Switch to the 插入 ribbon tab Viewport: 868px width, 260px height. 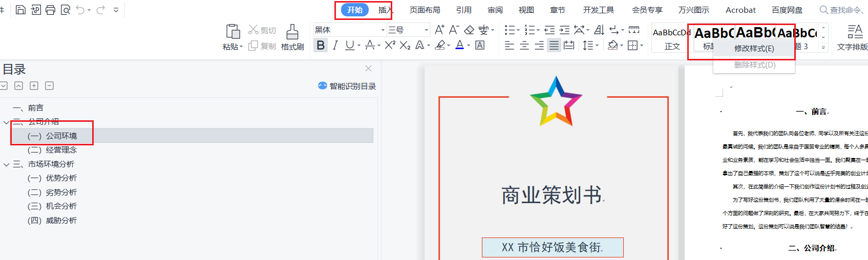point(385,10)
